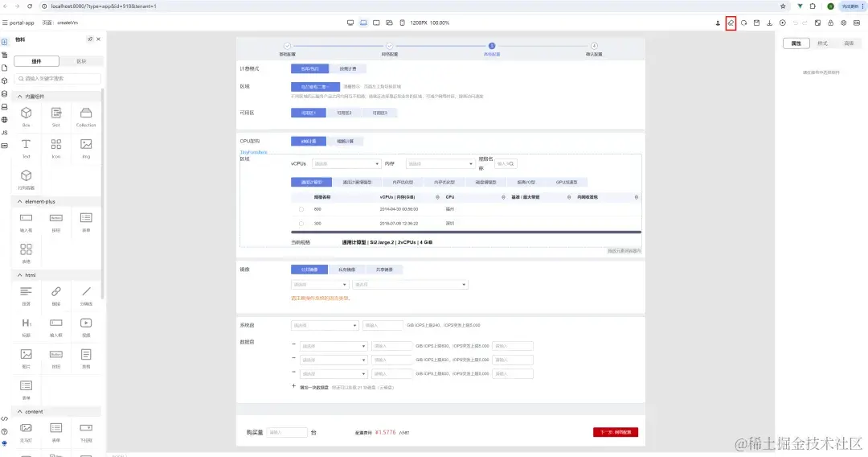
Task: Click the x86 computing architecture button
Action: coord(309,142)
